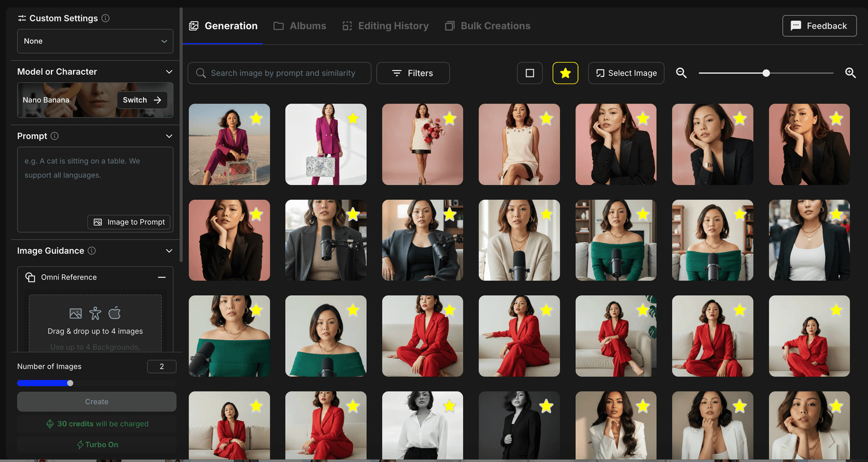Open the Custom Settings None dropdown
The image size is (868, 462).
pos(95,41)
